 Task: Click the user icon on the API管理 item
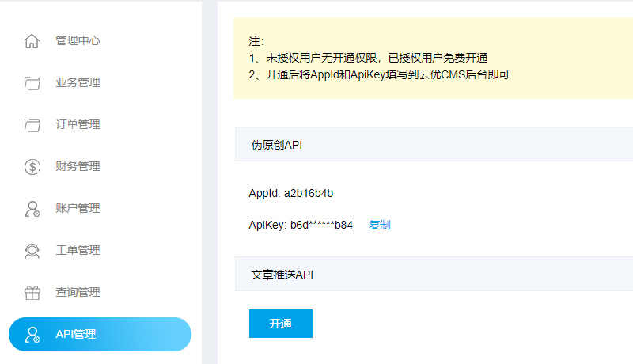click(32, 335)
